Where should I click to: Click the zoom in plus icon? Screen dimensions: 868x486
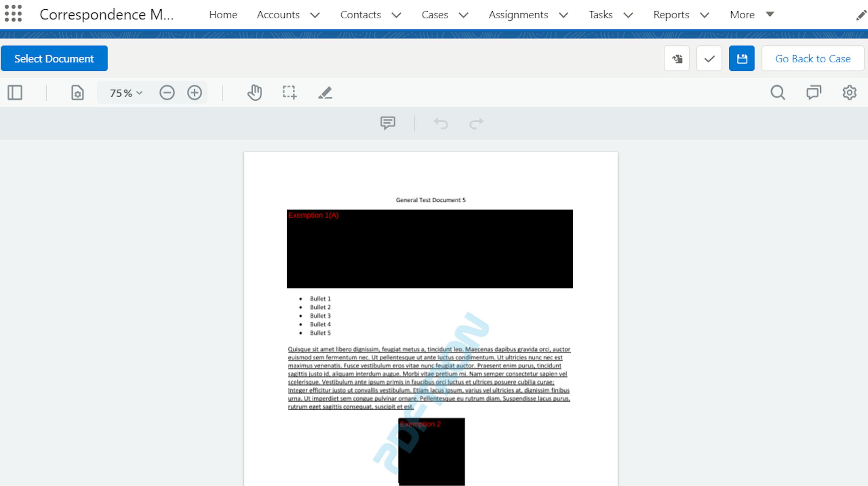click(195, 93)
